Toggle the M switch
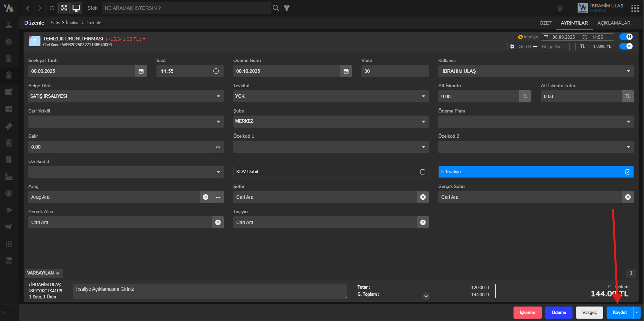 click(626, 37)
